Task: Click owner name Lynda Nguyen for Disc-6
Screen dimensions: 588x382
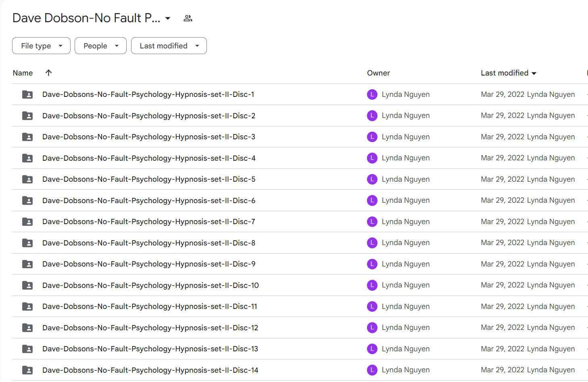Action: 406,200
